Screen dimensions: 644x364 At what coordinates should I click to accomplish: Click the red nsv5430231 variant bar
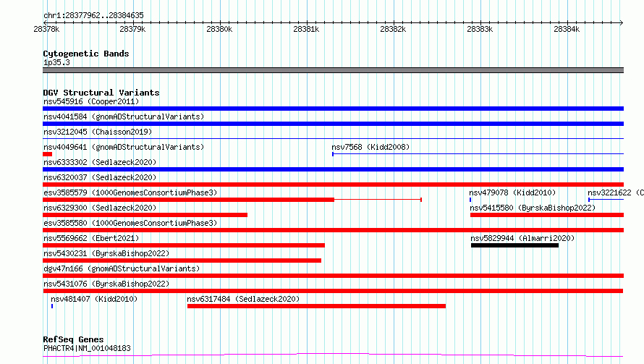coord(182,261)
